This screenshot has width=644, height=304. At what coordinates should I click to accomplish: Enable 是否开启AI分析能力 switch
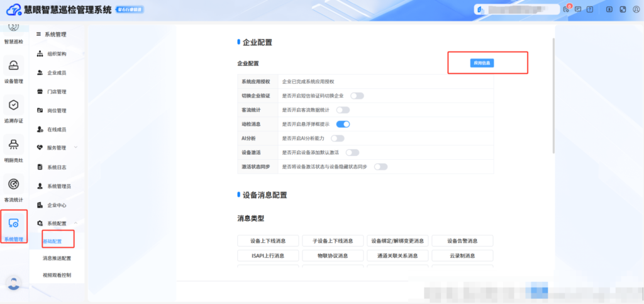338,138
